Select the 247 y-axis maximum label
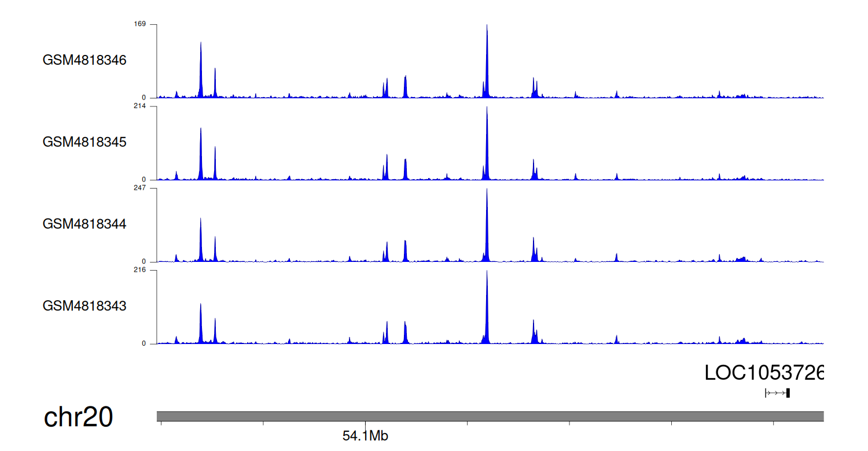The width and height of the screenshot is (868, 451). 140,188
